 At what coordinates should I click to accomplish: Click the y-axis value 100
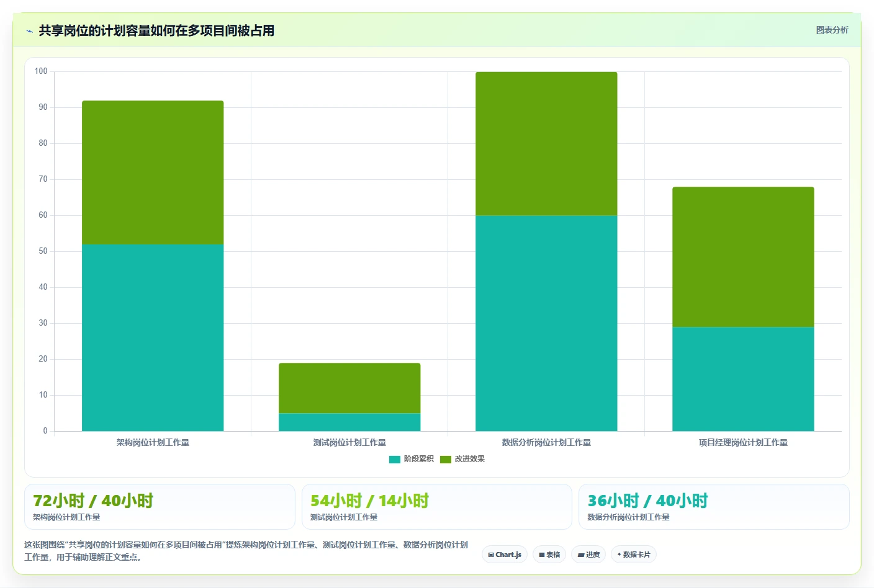pyautogui.click(x=41, y=71)
